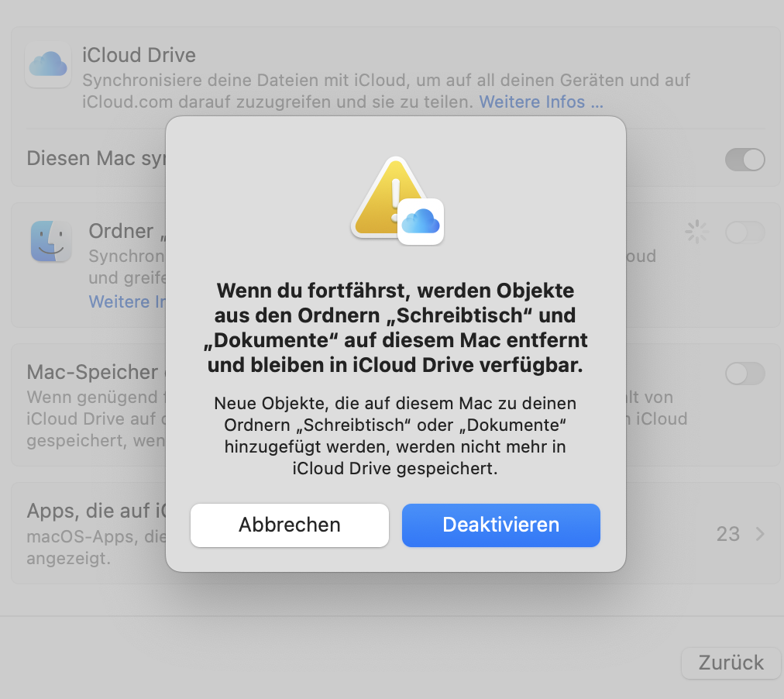Turn on the Mac-Speicher optimize switch
Viewport: 784px width, 699px height.
point(744,374)
